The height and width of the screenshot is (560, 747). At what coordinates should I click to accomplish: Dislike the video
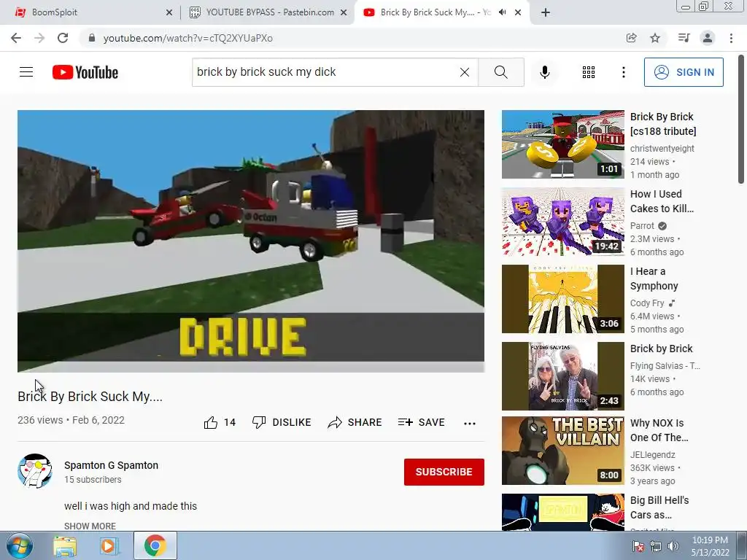tap(282, 422)
